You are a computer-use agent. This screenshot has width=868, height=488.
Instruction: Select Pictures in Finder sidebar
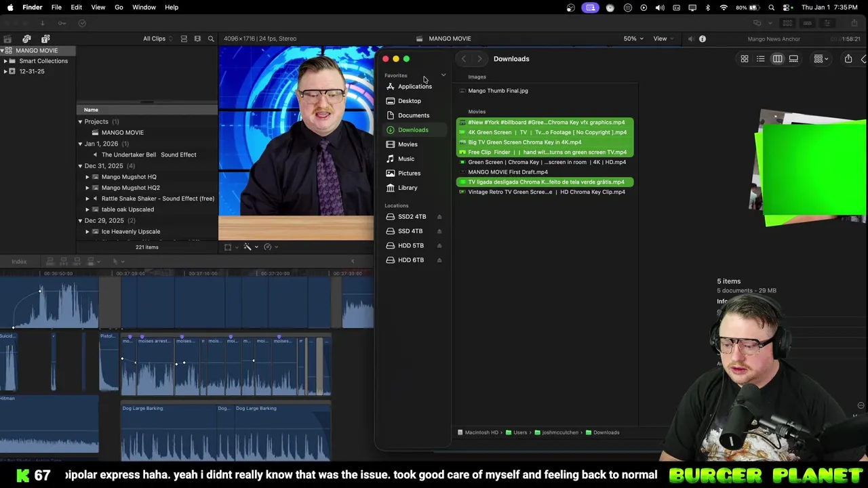415,174
